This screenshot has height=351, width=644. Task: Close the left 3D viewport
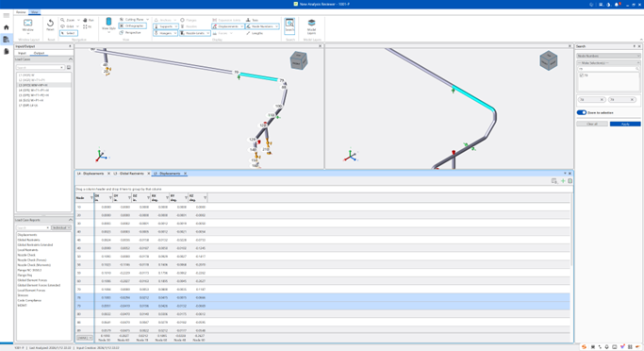(x=321, y=46)
